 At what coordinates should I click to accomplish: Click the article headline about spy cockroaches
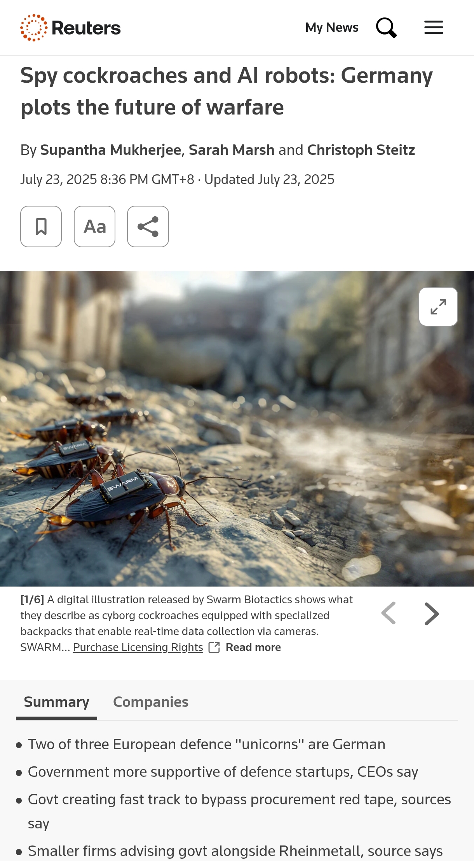click(227, 91)
